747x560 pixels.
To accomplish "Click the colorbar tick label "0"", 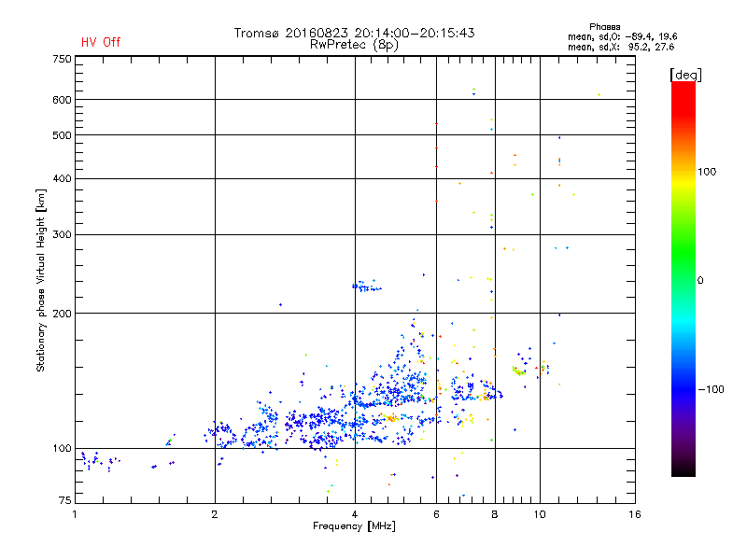I will coord(699,281).
